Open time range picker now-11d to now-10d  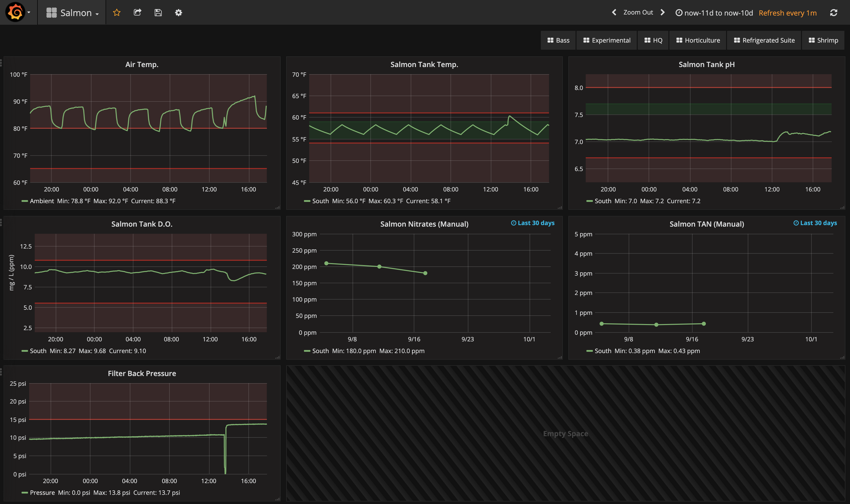pyautogui.click(x=714, y=13)
